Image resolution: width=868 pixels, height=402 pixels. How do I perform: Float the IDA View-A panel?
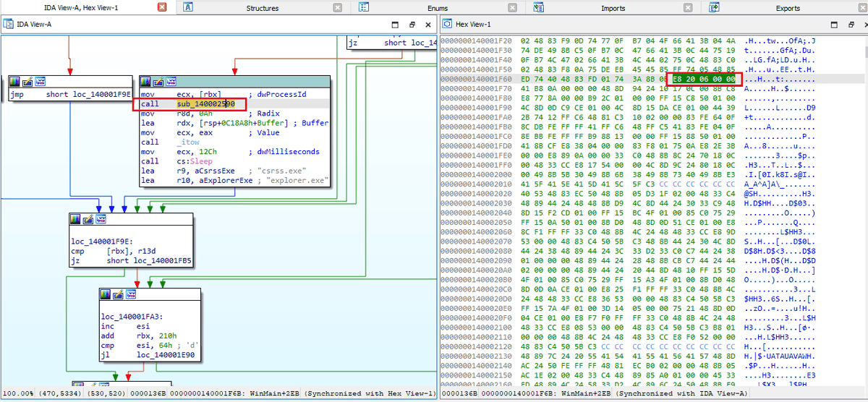(412, 25)
